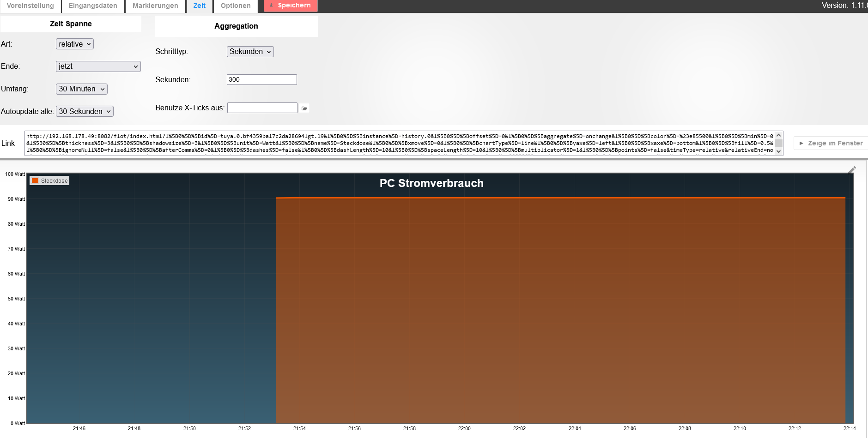Click the Steckdose legend color swatch
868x438 pixels.
(35, 180)
